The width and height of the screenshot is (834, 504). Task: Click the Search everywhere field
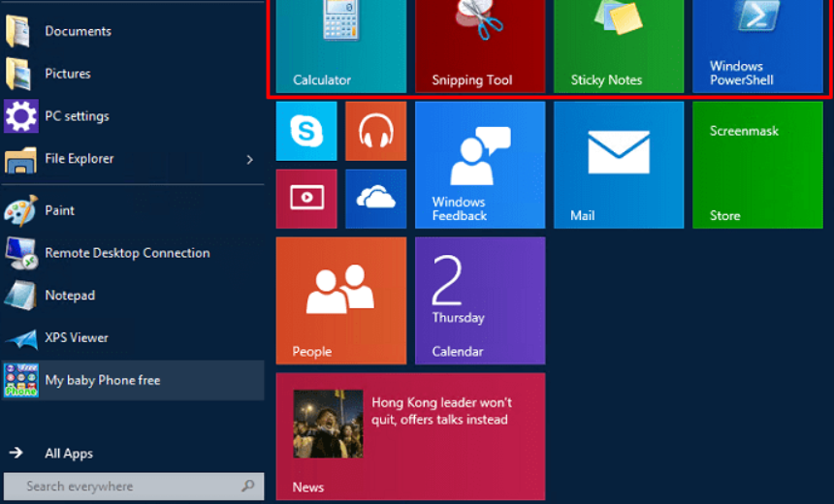pyautogui.click(x=134, y=486)
